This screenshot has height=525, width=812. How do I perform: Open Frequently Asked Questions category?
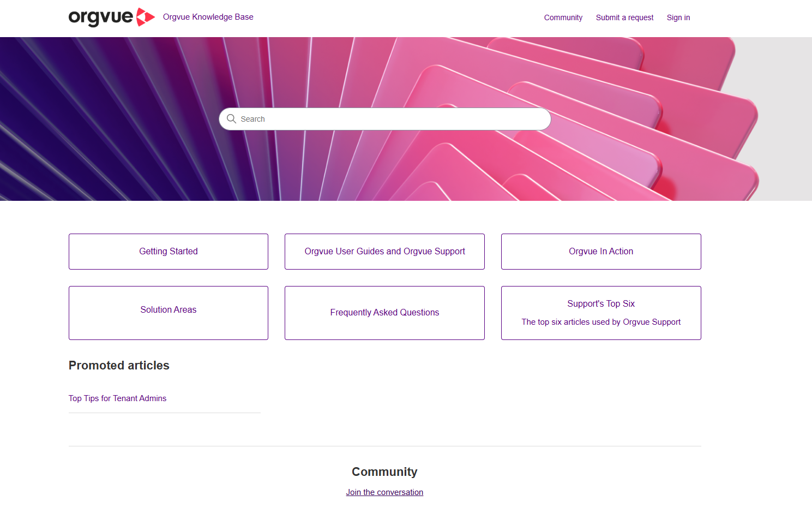(x=384, y=313)
